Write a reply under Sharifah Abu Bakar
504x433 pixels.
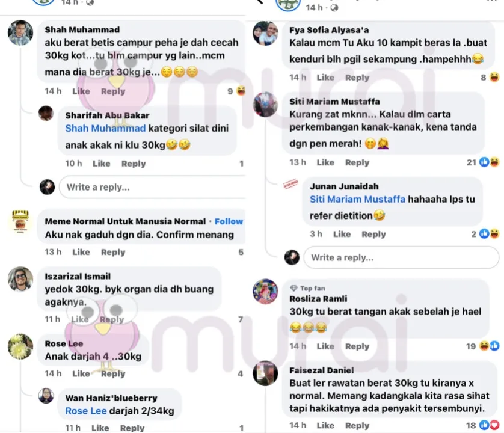[x=153, y=187]
